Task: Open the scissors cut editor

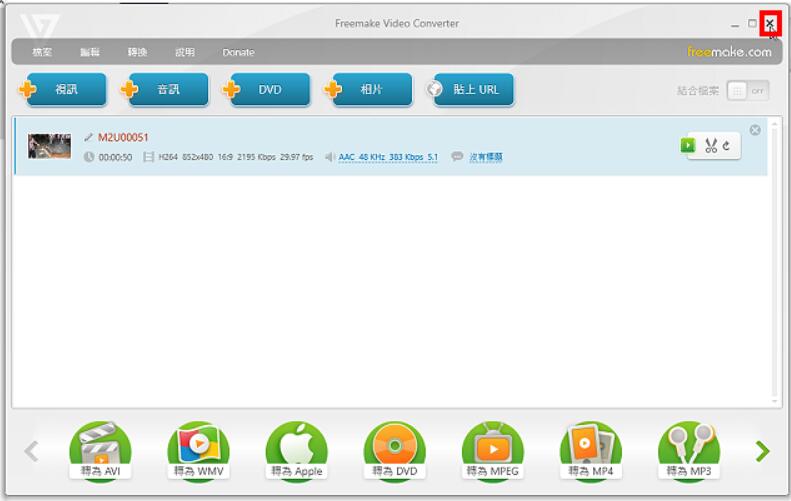Action: tap(711, 146)
